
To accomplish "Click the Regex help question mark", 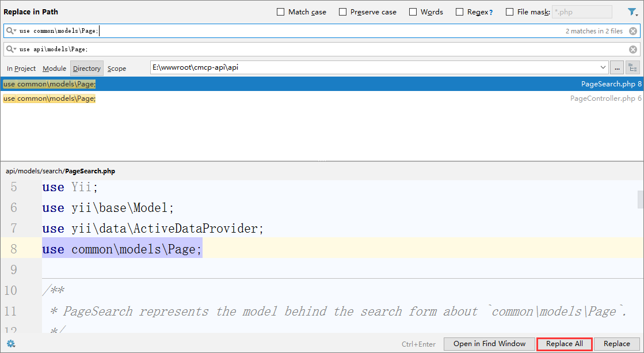I will coord(490,12).
